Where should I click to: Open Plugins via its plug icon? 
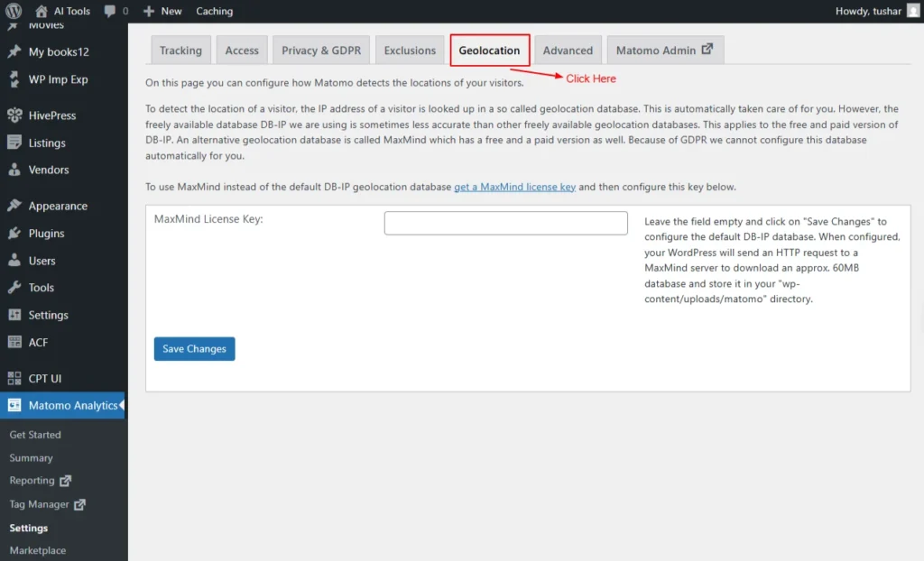click(x=14, y=233)
